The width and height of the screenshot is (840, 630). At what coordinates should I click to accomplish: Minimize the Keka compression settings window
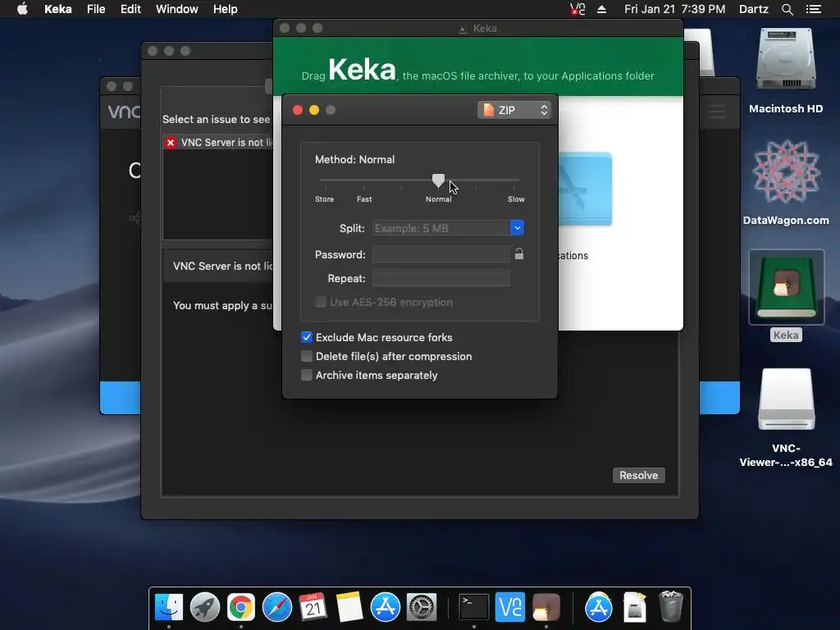point(314,110)
